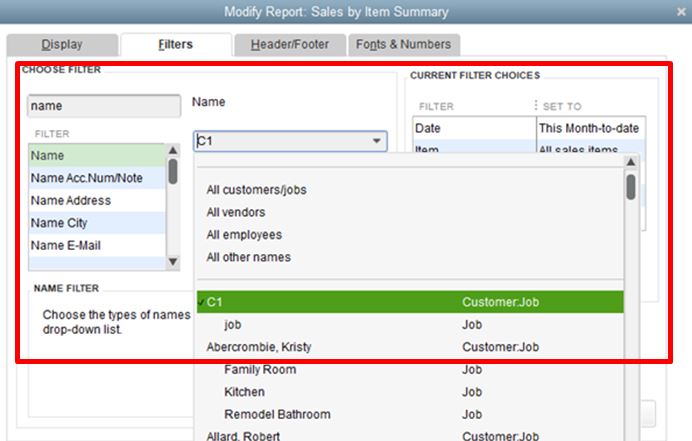Click the filter list scroll up arrow

coord(173,151)
